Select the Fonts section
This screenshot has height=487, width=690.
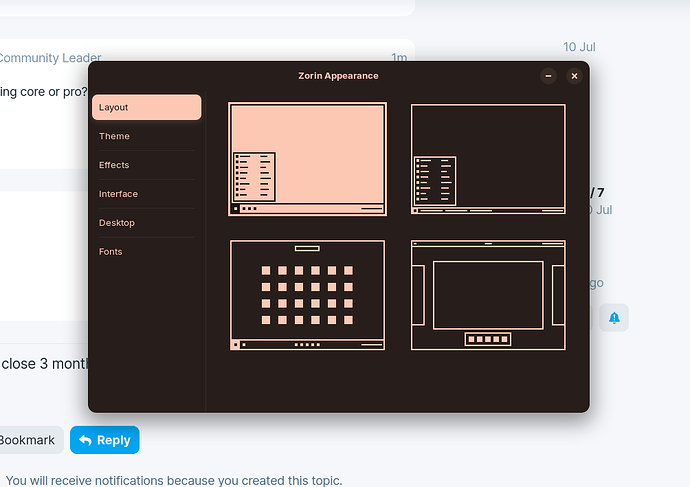(147, 252)
